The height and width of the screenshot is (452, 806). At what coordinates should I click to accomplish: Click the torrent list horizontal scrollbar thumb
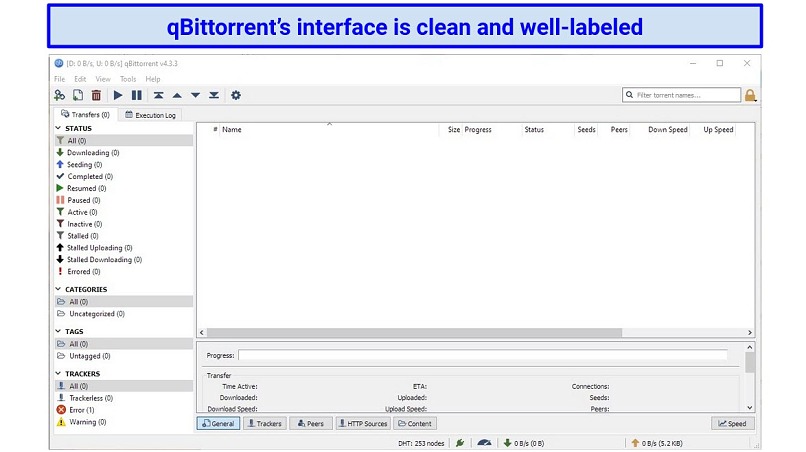414,333
